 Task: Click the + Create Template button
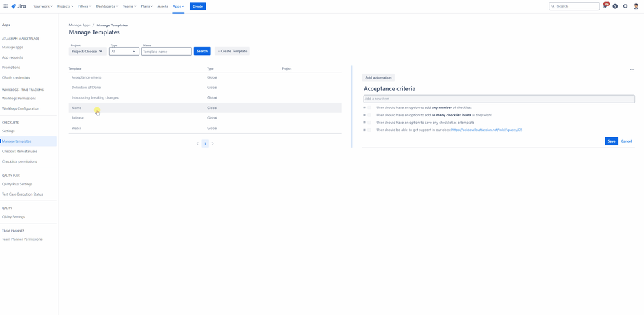233,52
